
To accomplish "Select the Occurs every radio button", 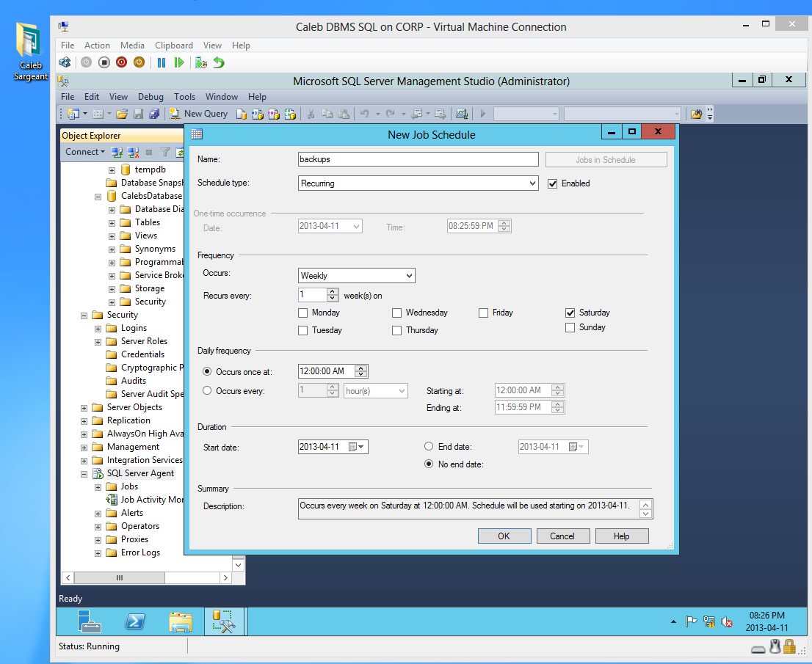I will point(207,391).
